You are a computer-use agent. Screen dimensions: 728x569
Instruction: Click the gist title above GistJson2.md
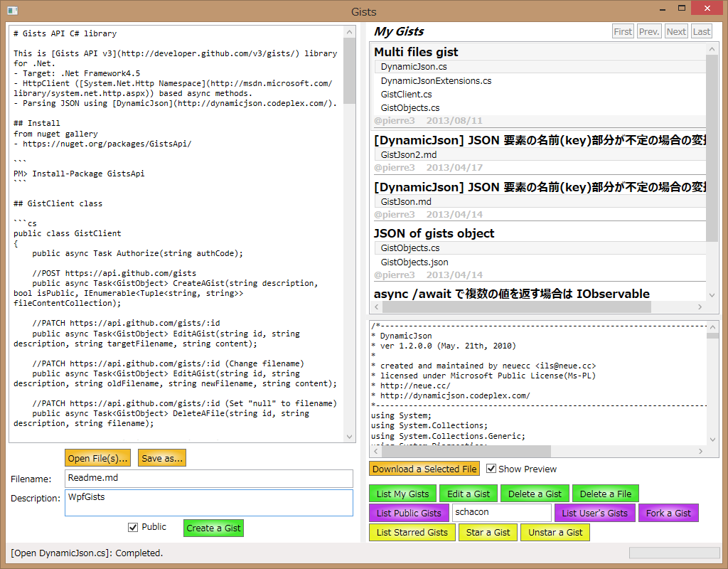point(540,140)
